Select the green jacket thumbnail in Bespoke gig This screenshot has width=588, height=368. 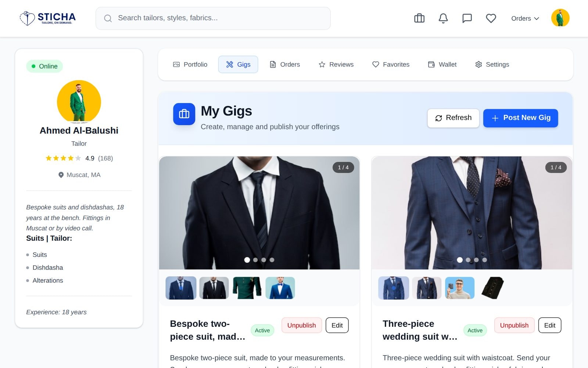(247, 288)
